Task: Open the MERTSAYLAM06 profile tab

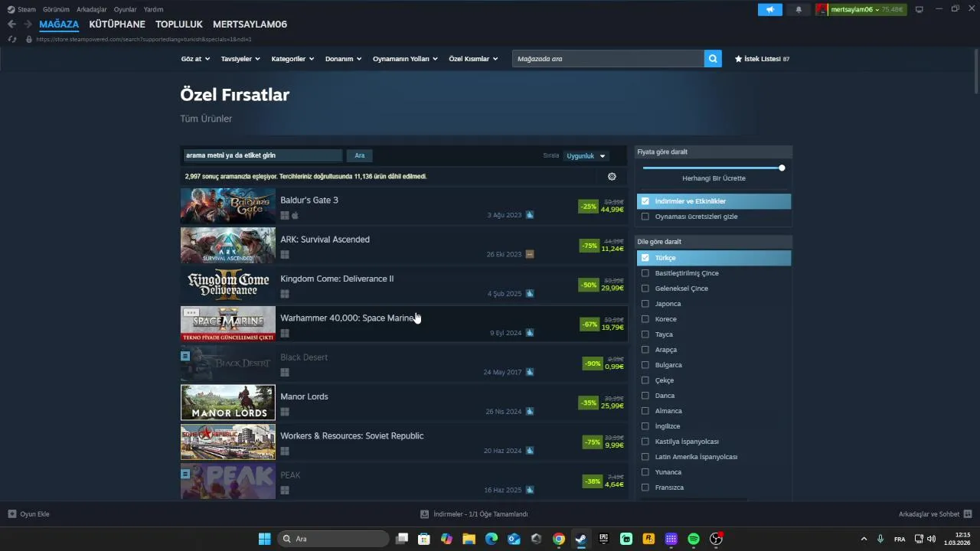Action: click(x=250, y=24)
